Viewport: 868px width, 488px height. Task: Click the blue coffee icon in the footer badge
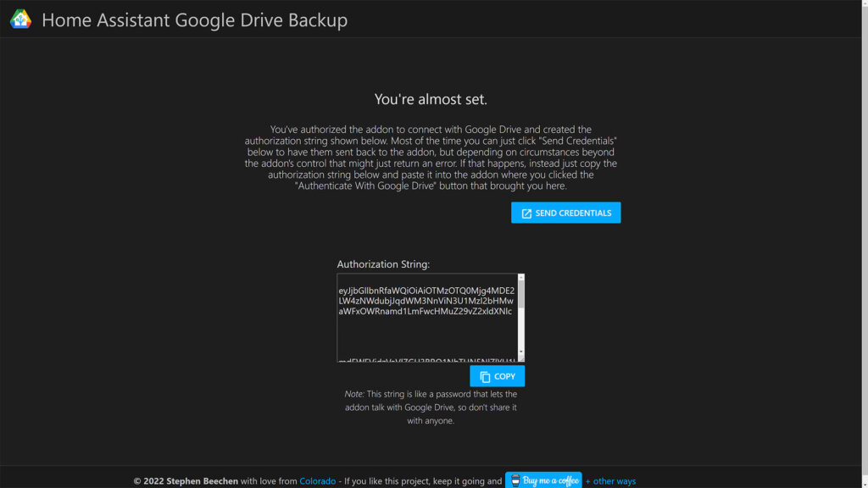[x=515, y=480]
